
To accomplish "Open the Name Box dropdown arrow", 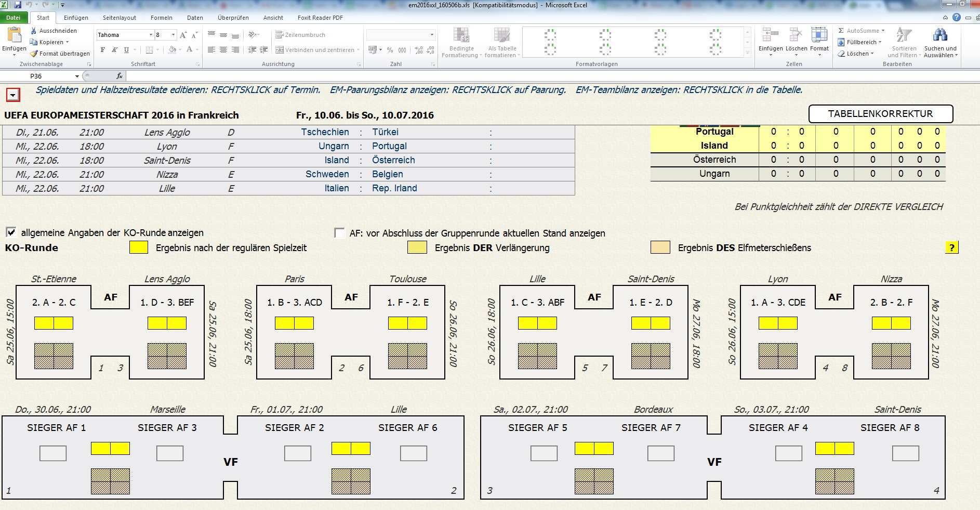I will pyautogui.click(x=77, y=76).
